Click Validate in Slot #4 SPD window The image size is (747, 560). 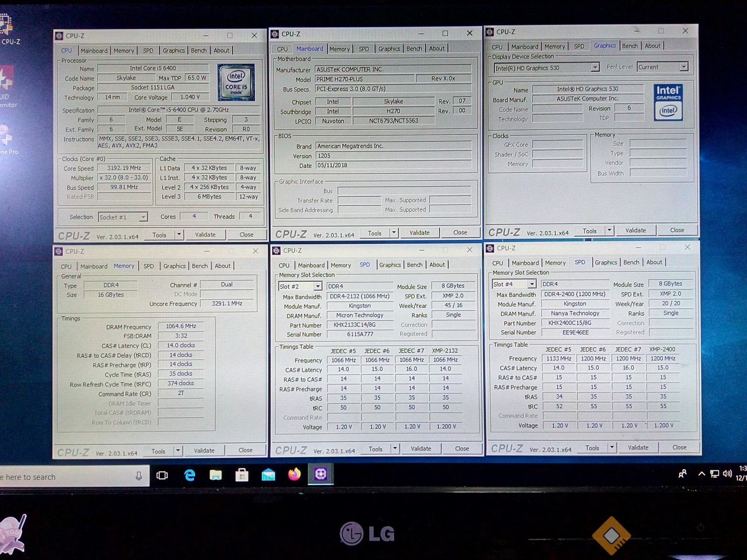(638, 448)
